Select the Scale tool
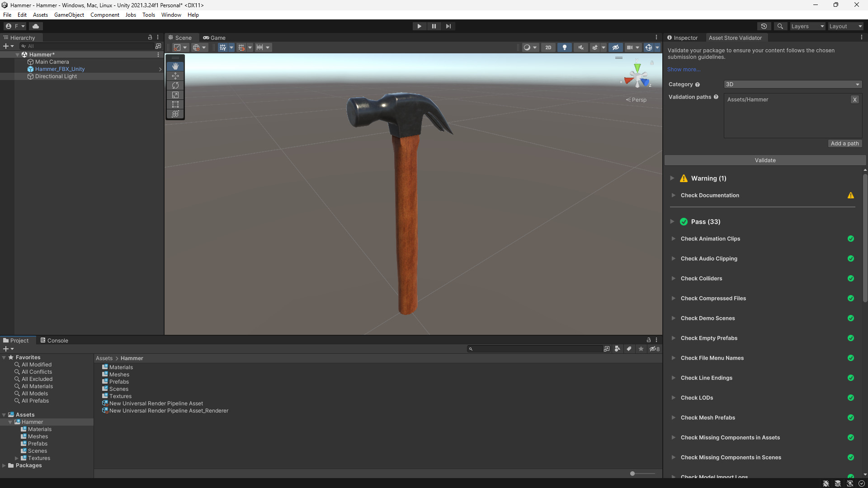Viewport: 868px width, 488px height. (175, 95)
